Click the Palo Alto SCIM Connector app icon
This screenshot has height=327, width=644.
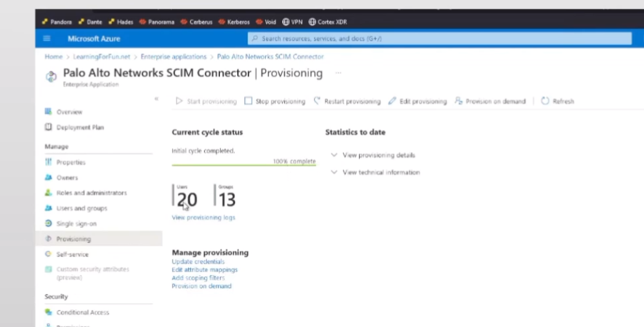tap(51, 76)
